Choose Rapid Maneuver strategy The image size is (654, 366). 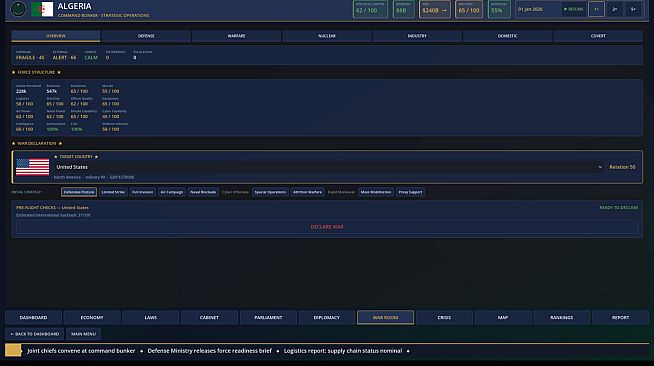(341, 192)
